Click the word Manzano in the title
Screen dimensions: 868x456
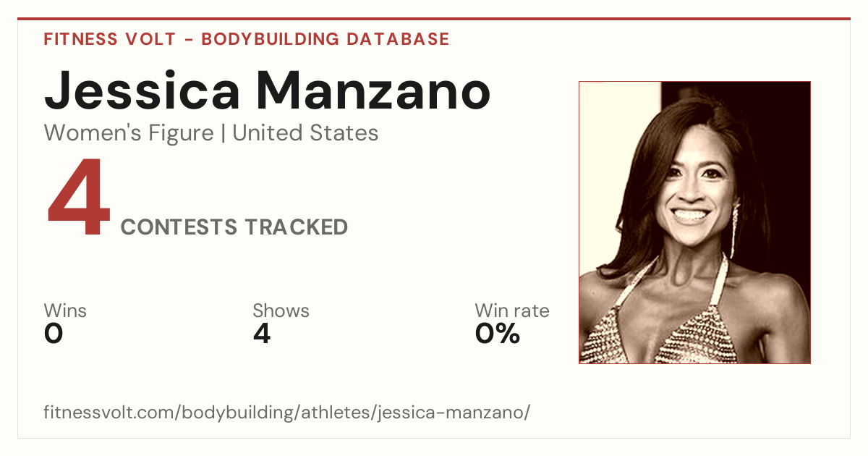(x=373, y=91)
